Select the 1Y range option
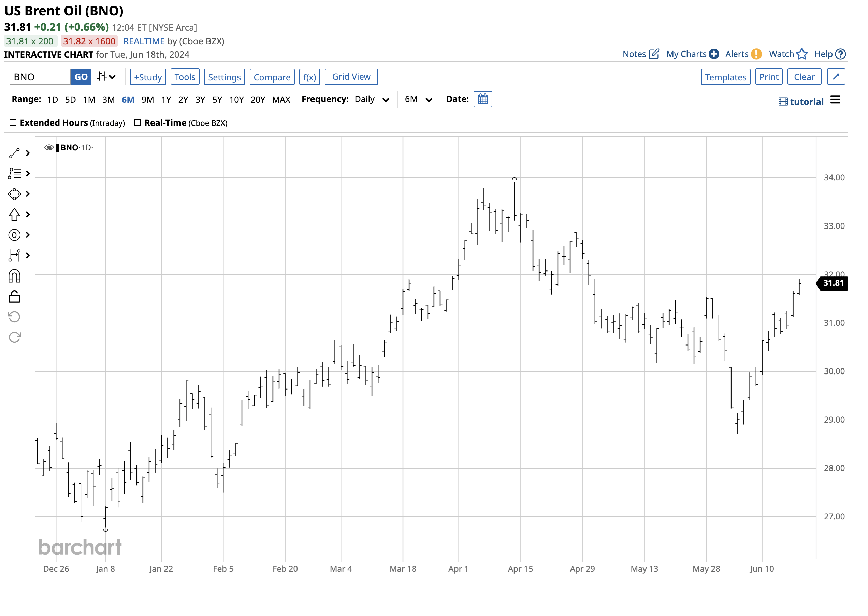The image size is (868, 616). coord(166,100)
